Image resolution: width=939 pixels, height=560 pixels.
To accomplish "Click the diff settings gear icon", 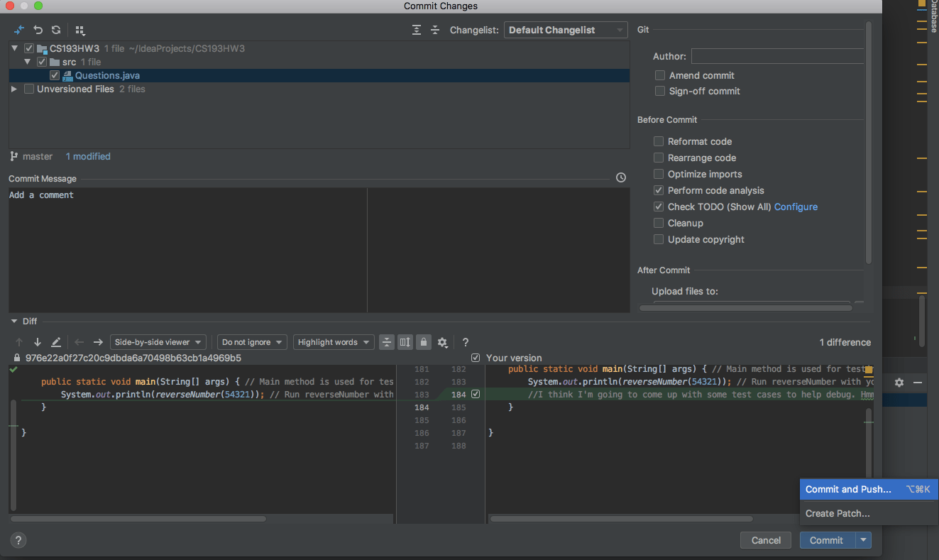I will coord(442,342).
